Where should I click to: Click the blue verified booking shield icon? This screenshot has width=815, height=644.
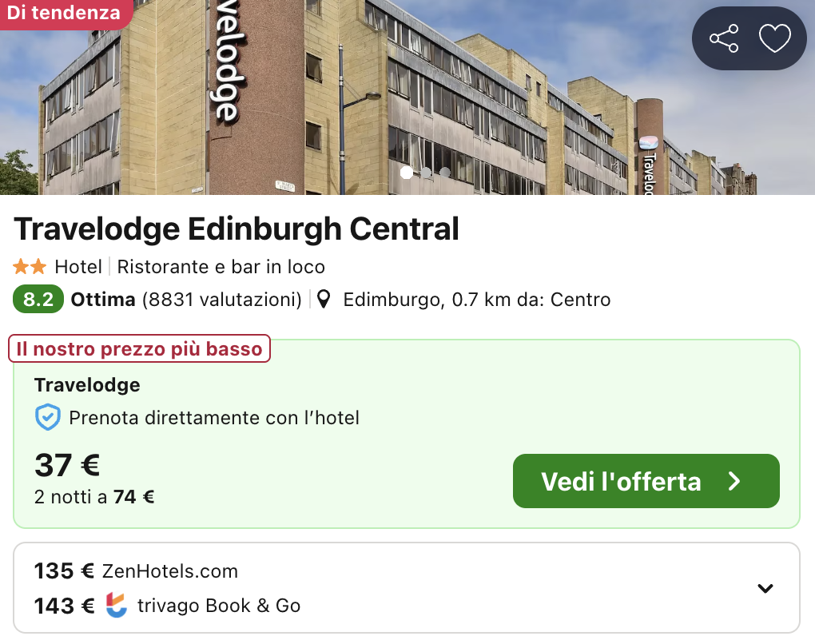click(48, 418)
